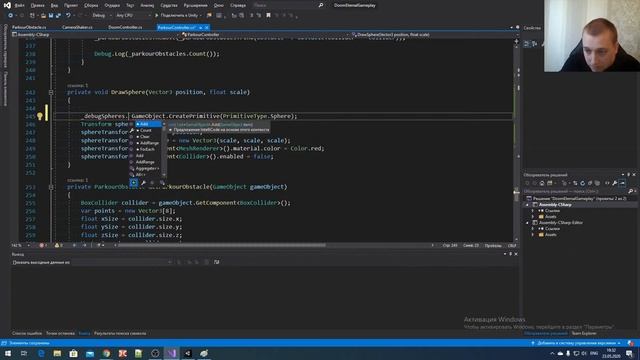Switch to the Team Explorer tab
The image size is (640, 360).
[584, 333]
